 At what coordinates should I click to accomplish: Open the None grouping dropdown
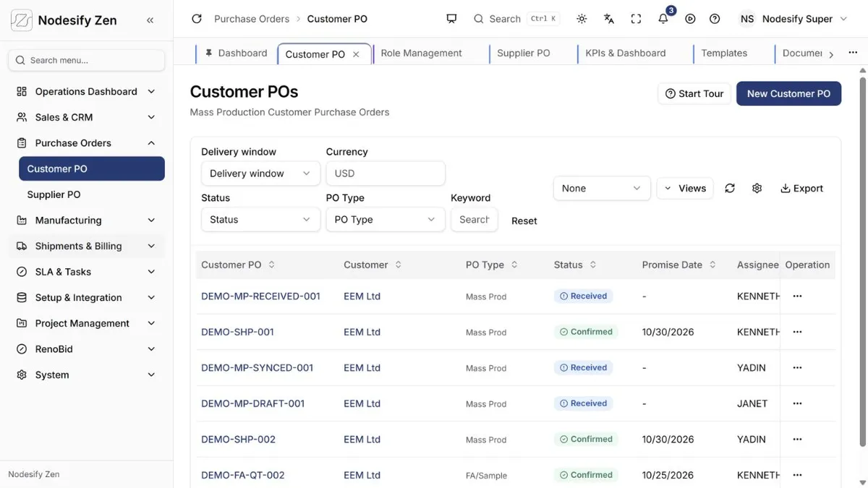(602, 188)
